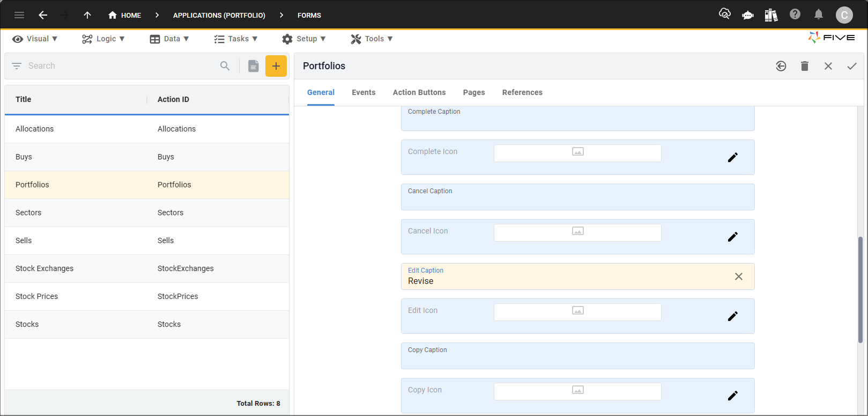The height and width of the screenshot is (416, 868).
Task: Switch to the Pages tab
Action: (x=474, y=92)
